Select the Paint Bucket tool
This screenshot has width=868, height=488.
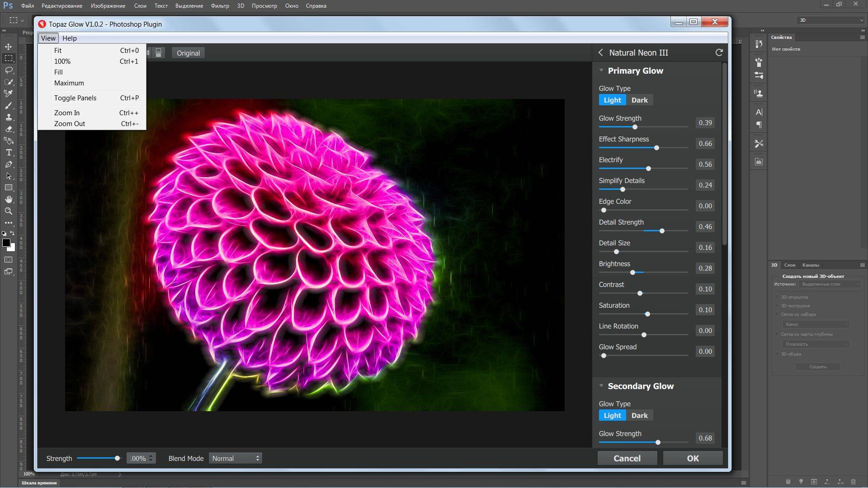[x=9, y=141]
